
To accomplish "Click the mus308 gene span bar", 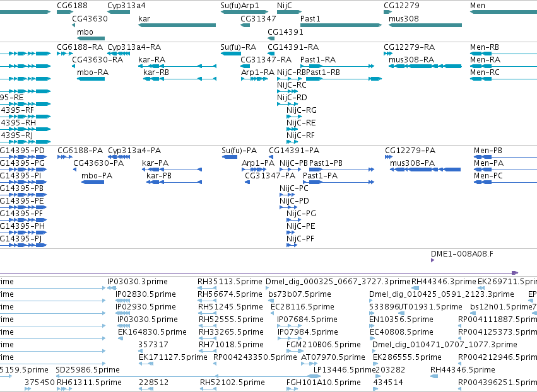I will [425, 25].
